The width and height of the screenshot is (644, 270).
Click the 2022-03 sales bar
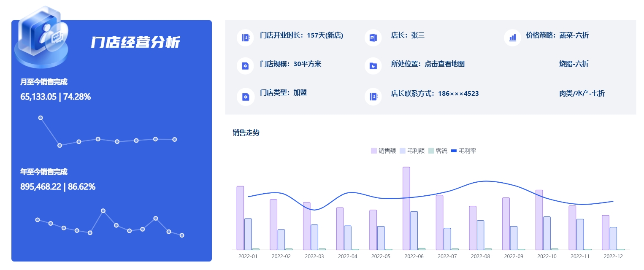click(307, 226)
